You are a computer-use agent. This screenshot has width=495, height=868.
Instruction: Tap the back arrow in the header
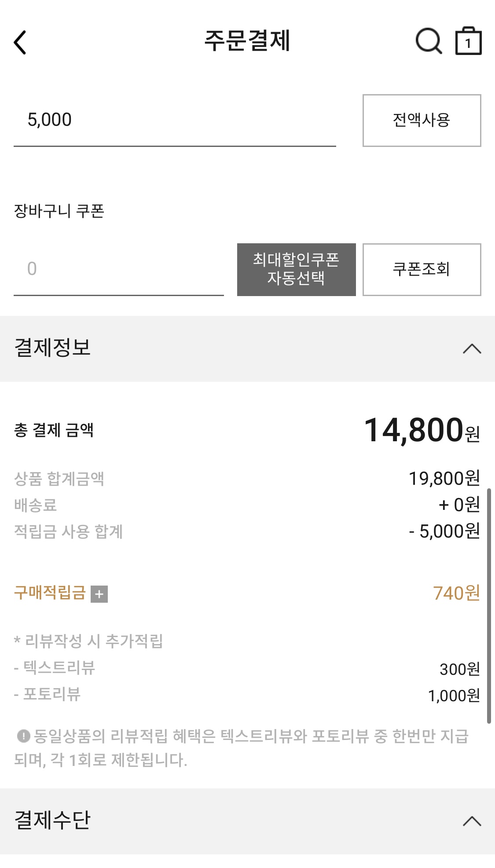pos(20,42)
